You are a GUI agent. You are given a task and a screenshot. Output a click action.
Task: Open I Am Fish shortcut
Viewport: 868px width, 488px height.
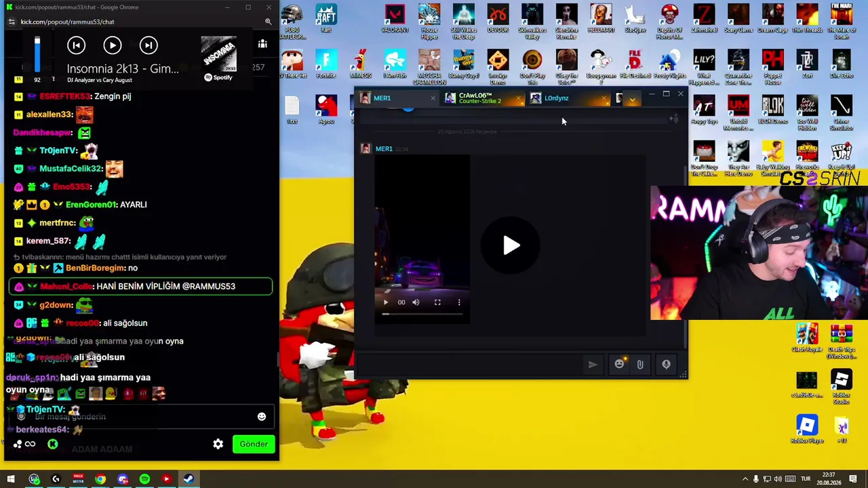395,64
